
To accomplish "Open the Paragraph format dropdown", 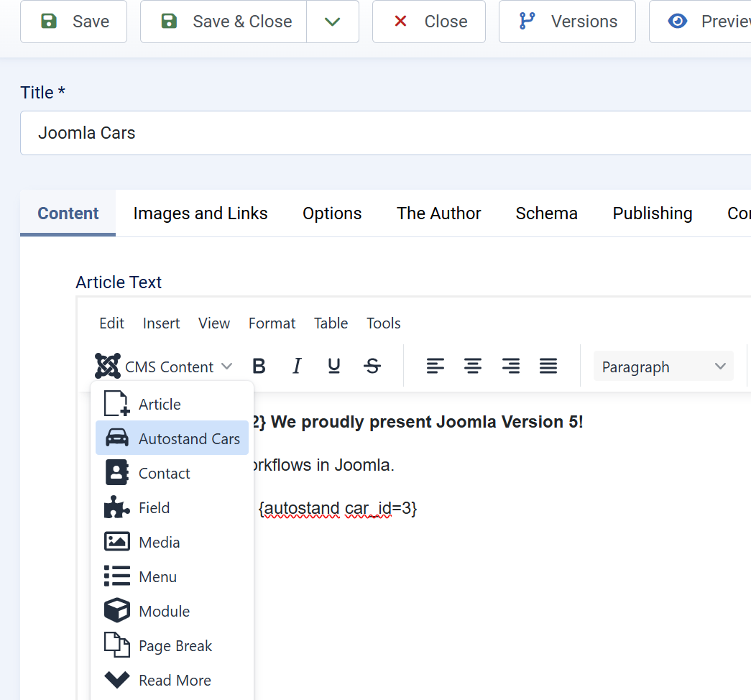I will tap(663, 367).
